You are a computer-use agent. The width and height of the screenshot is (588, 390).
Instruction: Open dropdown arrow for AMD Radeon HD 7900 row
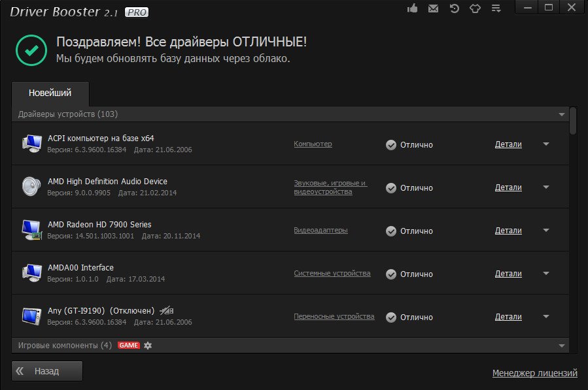(x=546, y=230)
